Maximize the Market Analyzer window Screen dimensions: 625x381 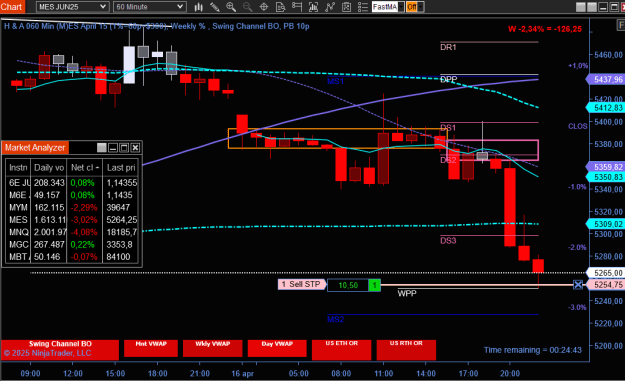124,148
